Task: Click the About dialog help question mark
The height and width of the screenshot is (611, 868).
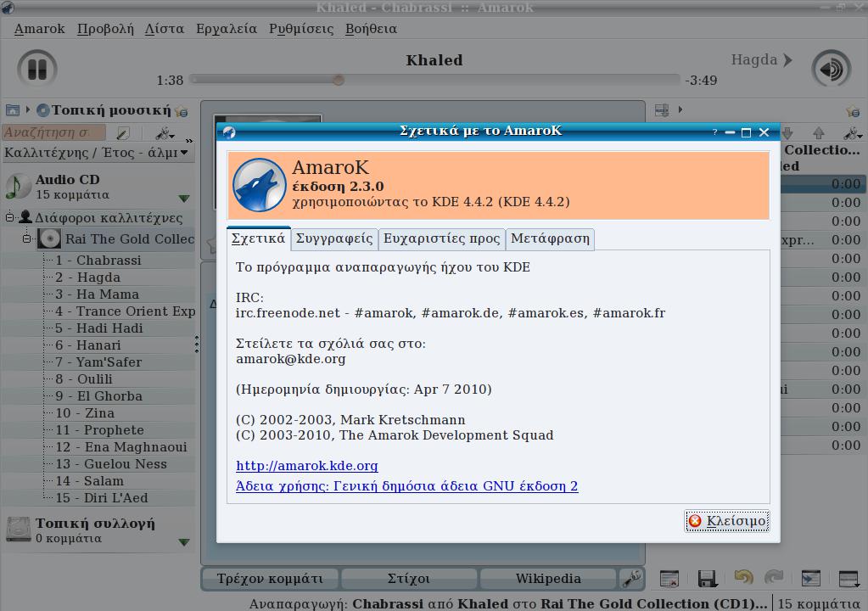Action: click(x=714, y=132)
